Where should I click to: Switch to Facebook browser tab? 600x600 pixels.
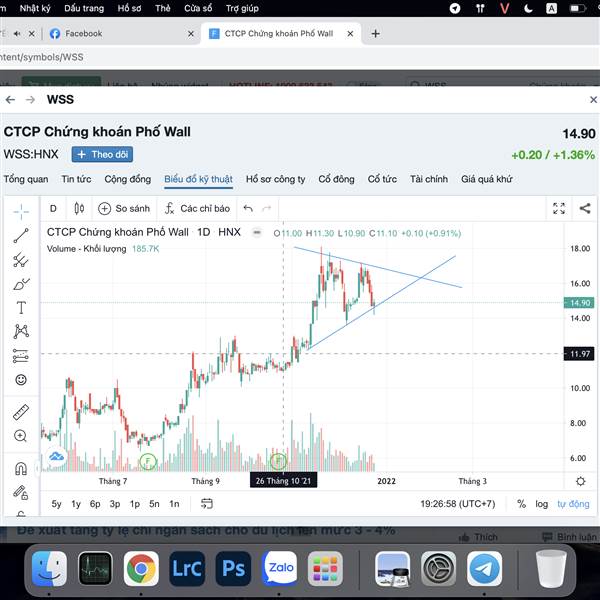(119, 34)
